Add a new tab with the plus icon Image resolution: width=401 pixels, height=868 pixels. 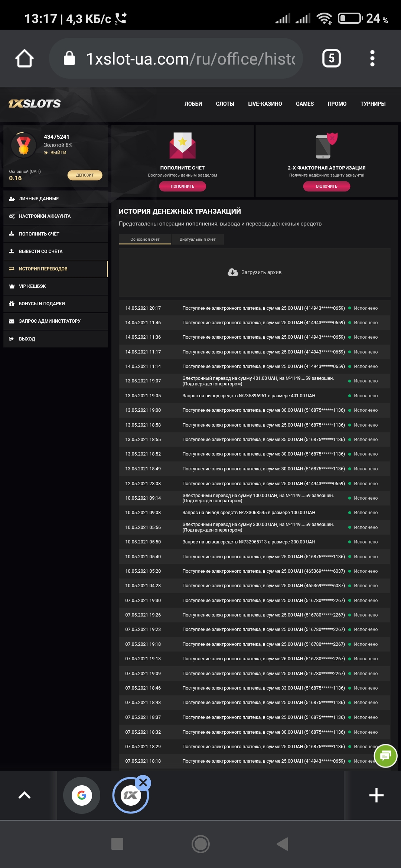[x=376, y=795]
